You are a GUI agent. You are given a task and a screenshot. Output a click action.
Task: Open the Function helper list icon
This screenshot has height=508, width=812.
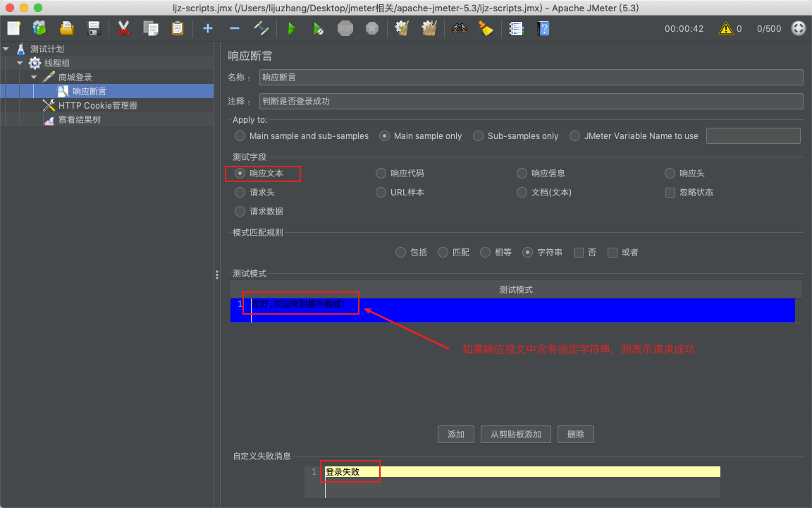click(x=516, y=28)
